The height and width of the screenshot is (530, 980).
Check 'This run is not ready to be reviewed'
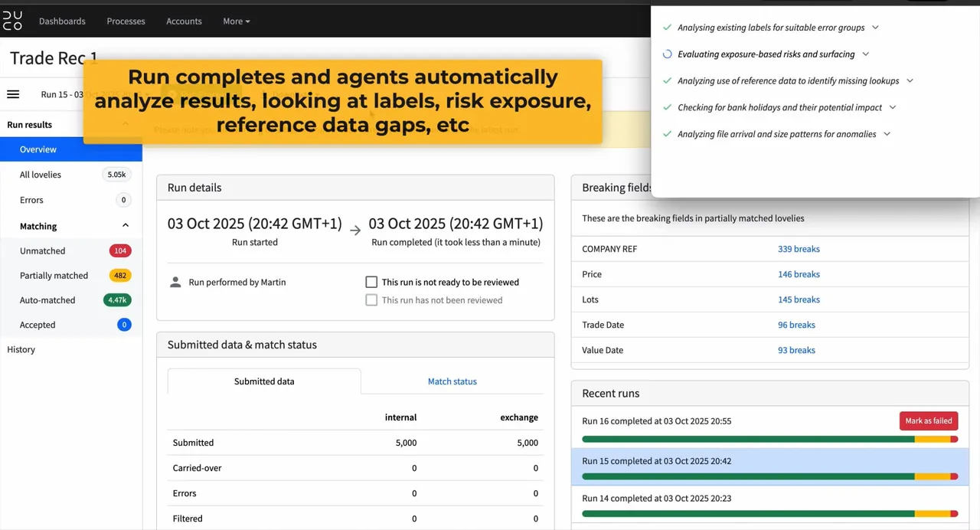coord(371,282)
